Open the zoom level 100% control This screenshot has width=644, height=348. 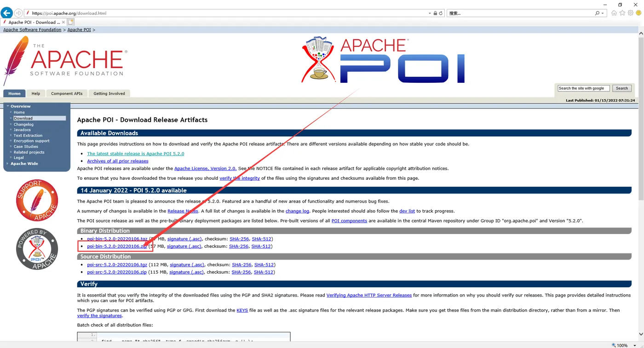pos(619,345)
